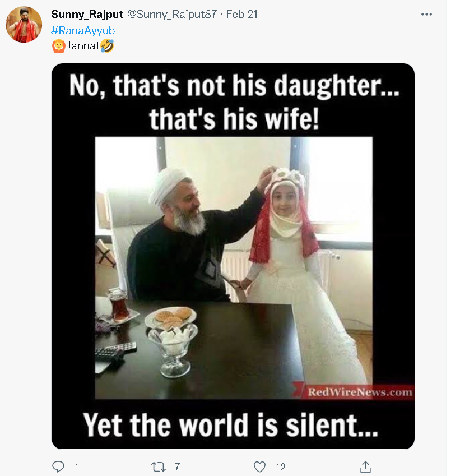Screen dimensions: 460x476
Task: Open the attached meme image
Action: pos(233,264)
